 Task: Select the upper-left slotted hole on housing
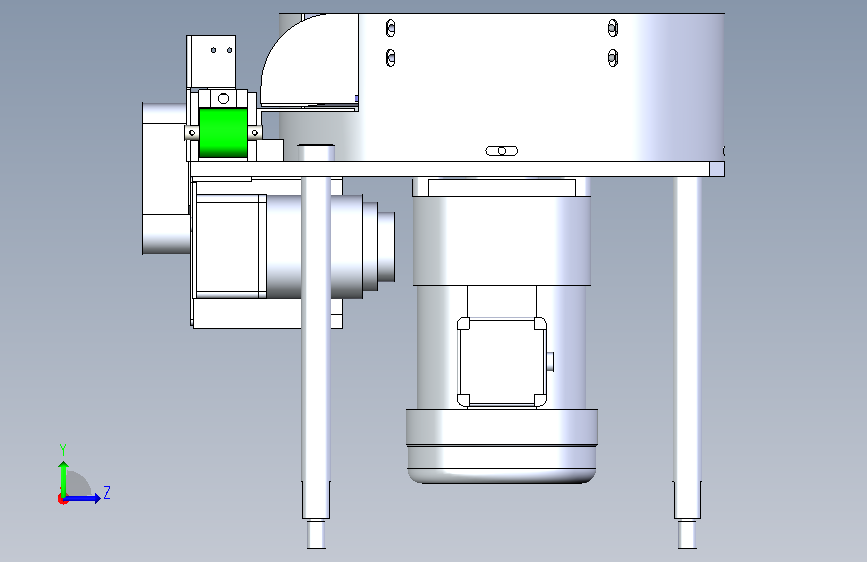coord(390,28)
